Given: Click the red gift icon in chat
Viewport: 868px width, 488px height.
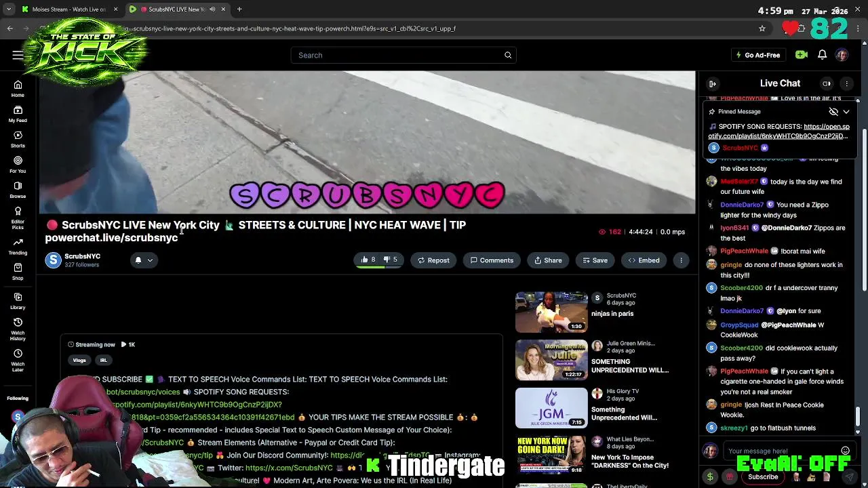Looking at the screenshot, I should pyautogui.click(x=730, y=477).
